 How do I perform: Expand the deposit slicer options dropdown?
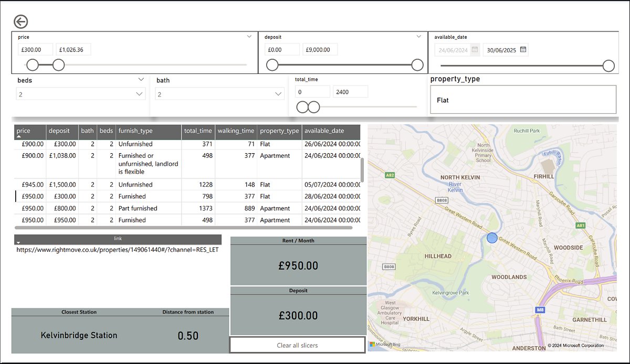418,36
